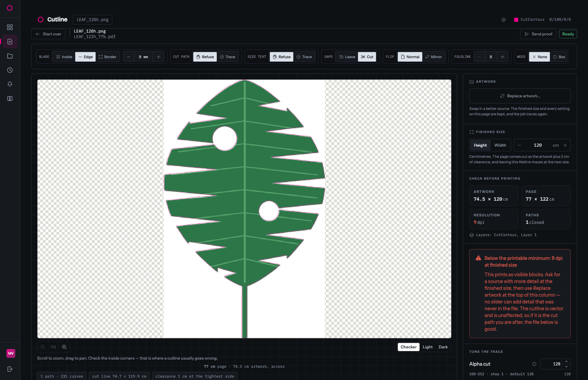This screenshot has width=588, height=380.
Task: Click the LEAF_120h.png filename chip in header
Action: [x=93, y=20]
